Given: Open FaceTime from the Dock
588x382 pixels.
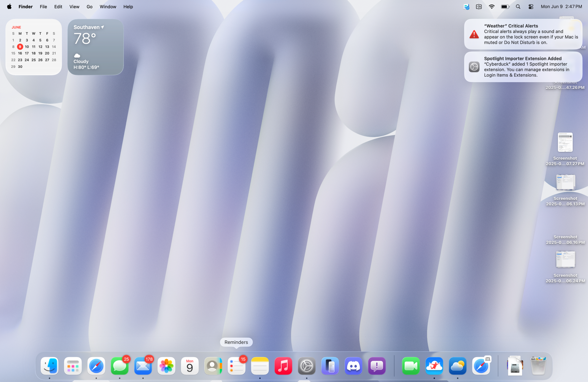Looking at the screenshot, I should click(411, 366).
